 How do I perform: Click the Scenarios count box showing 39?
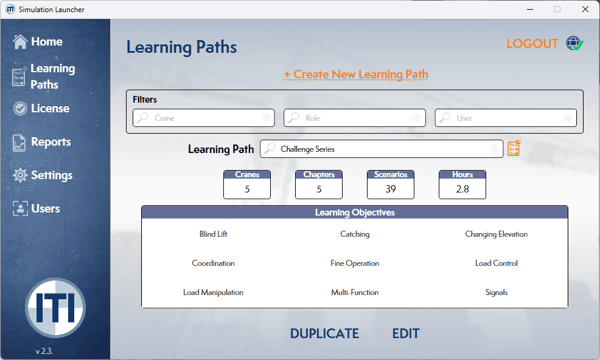[x=391, y=185]
